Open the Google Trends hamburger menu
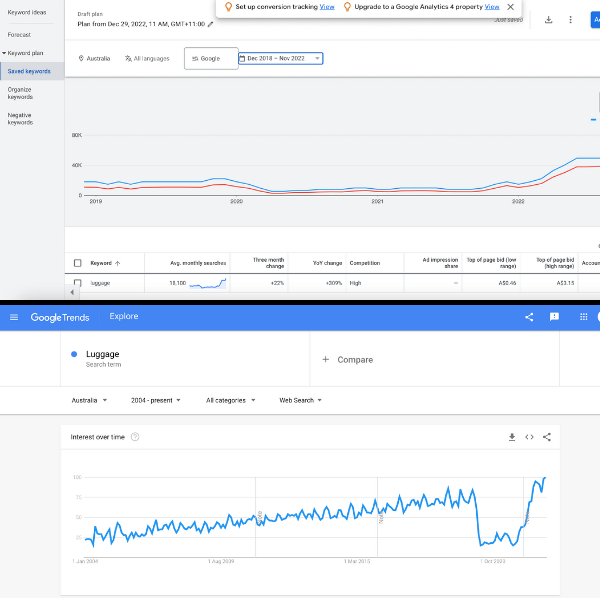 tap(14, 317)
